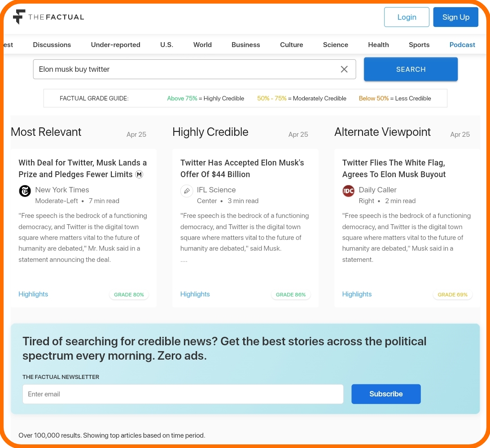This screenshot has height=448, width=490.
Task: Click '7 min read' label
Action: [x=104, y=201]
